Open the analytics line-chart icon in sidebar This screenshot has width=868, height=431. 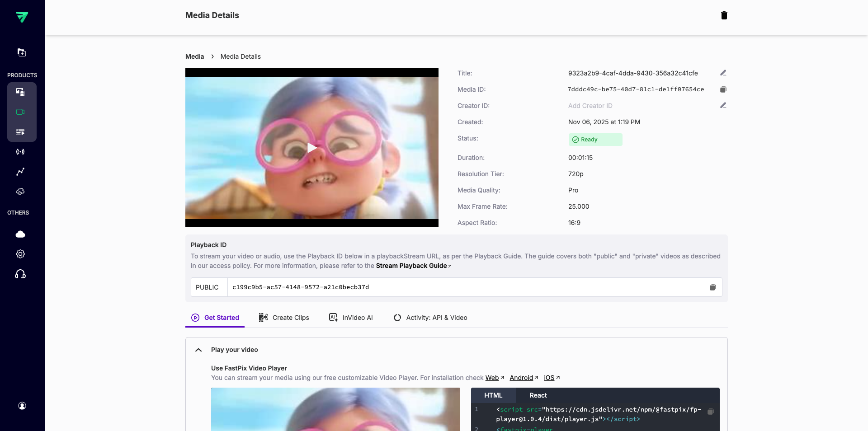20,172
